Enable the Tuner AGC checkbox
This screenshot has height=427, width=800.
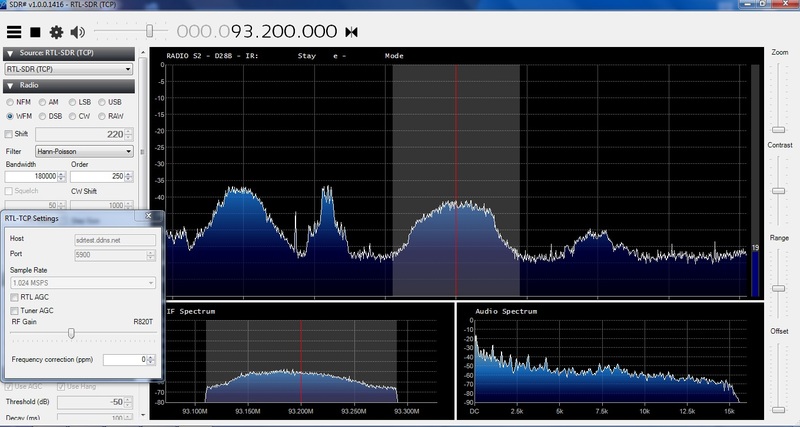[x=14, y=311]
